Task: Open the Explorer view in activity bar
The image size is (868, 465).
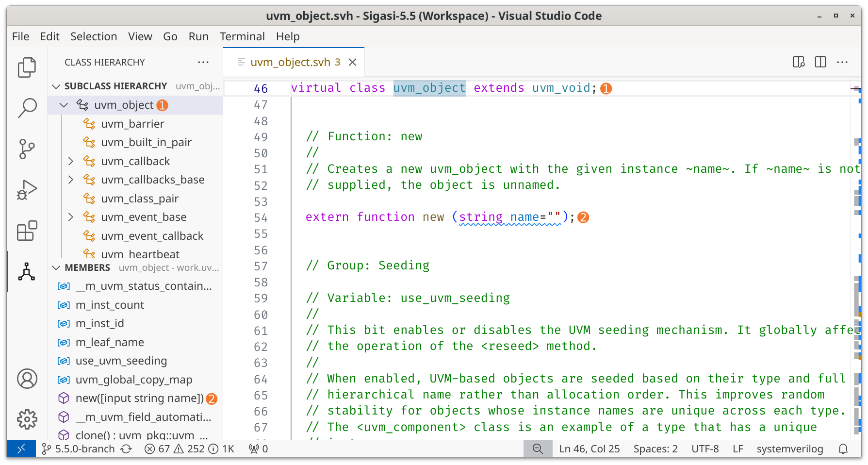Action: coord(27,67)
